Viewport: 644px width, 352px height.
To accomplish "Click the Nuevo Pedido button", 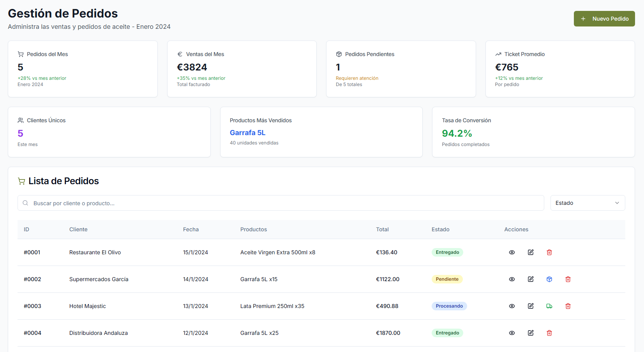I will coord(604,19).
